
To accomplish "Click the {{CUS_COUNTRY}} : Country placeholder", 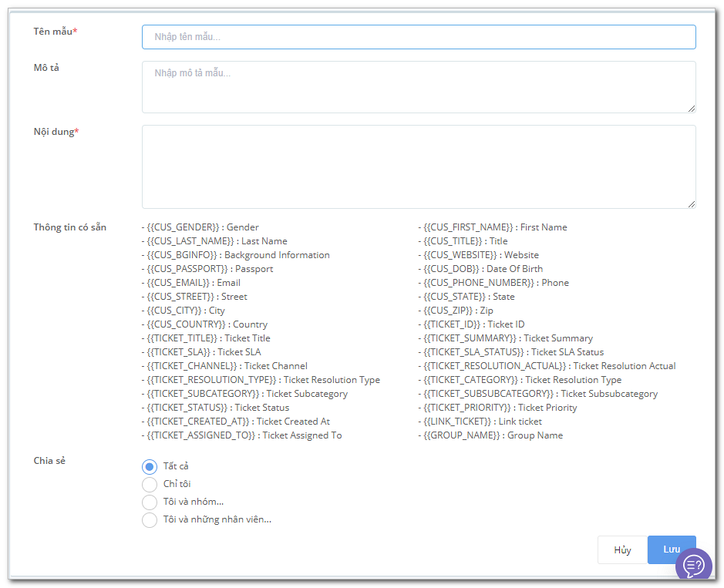I will pos(204,324).
